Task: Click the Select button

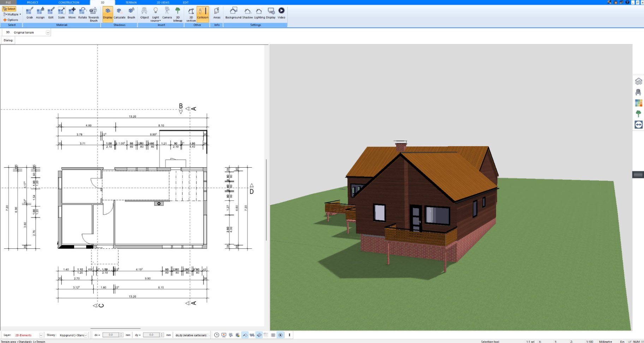Action: (x=10, y=9)
